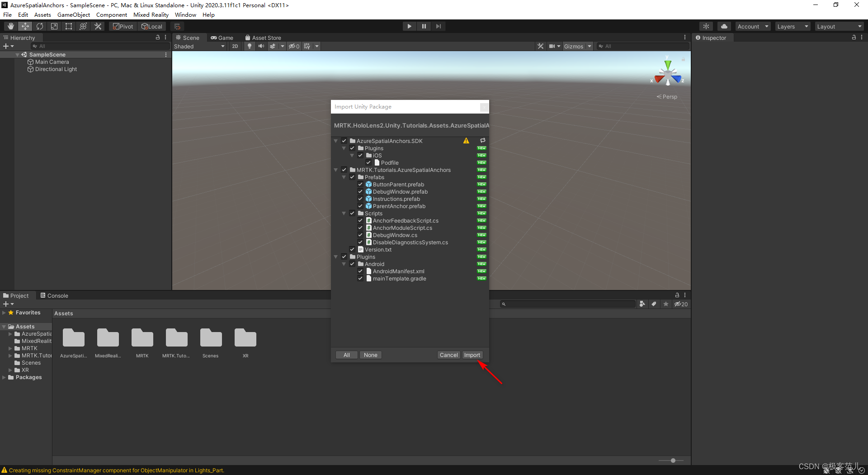Collapse Android folder in import list
868x475 pixels.
[x=344, y=264]
